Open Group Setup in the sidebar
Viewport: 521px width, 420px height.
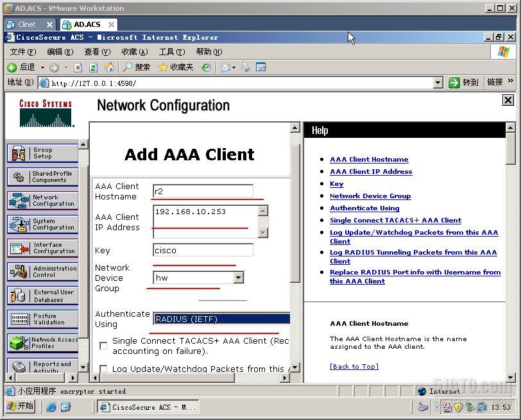42,153
